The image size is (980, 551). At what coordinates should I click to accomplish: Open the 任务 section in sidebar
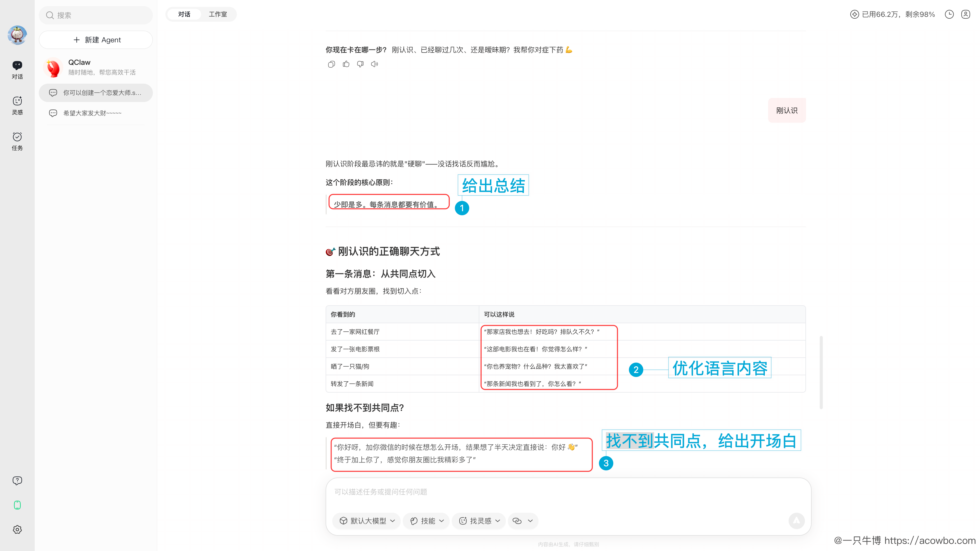pos(17,141)
